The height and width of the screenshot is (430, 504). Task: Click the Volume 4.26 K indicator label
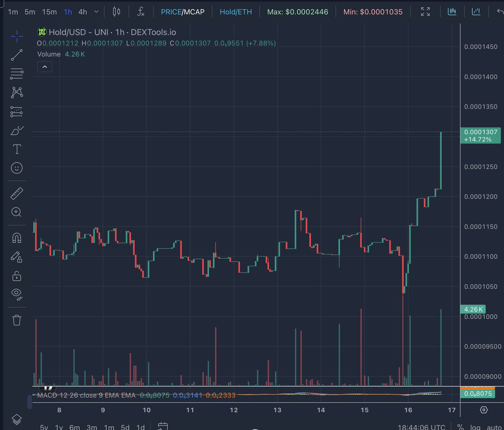[x=62, y=54]
